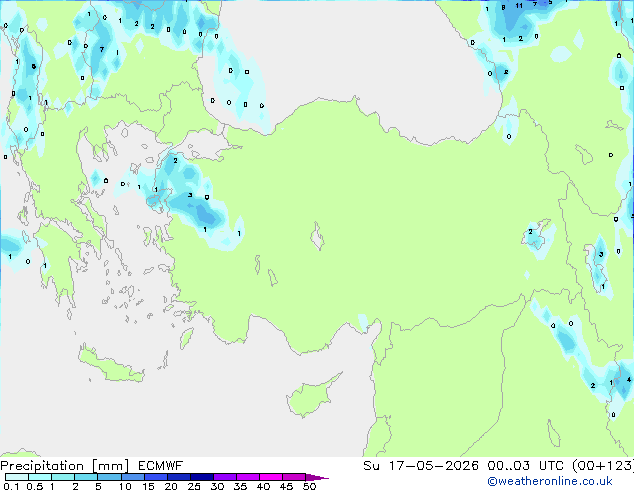Click the 'Precipitation [mm]' title text
The height and width of the screenshot is (490, 634).
pos(65,466)
